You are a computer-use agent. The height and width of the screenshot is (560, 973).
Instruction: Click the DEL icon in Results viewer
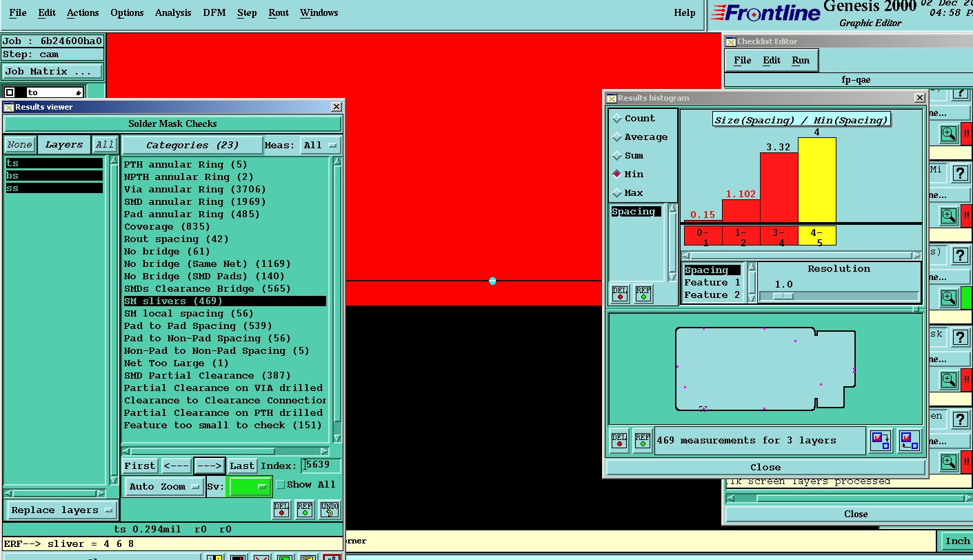tap(281, 510)
